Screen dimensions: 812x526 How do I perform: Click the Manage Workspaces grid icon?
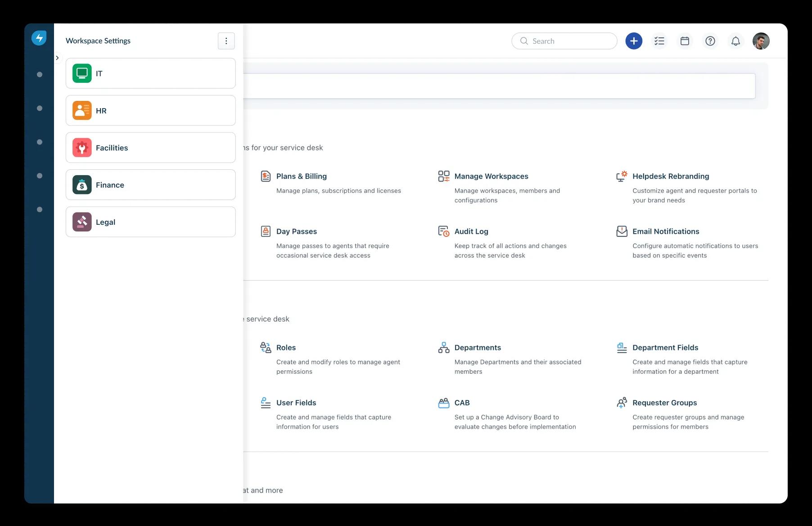click(444, 176)
